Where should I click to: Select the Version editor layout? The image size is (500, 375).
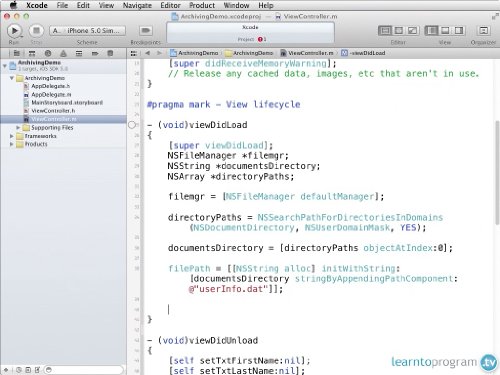coord(412,31)
